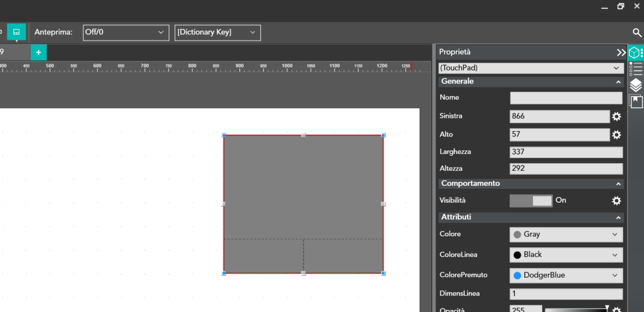This screenshot has height=312, width=644.
Task: Open the Properties cube panel icon
Action: point(636,53)
